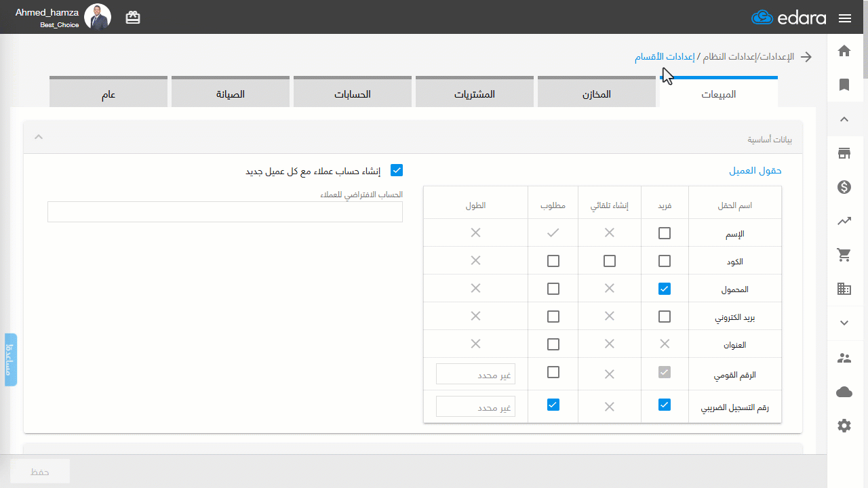Open the الحساب الافتراضي للعملاء field
868x488 pixels.
point(225,211)
